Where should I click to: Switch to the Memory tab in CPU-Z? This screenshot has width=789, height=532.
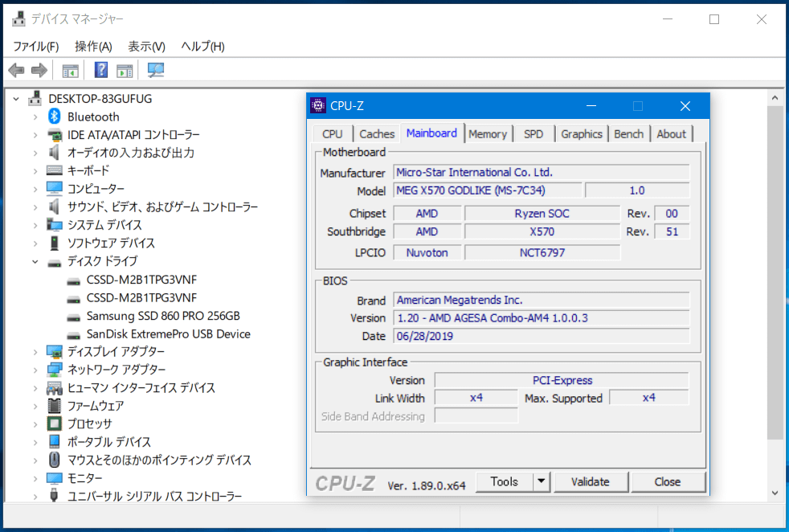(488, 134)
